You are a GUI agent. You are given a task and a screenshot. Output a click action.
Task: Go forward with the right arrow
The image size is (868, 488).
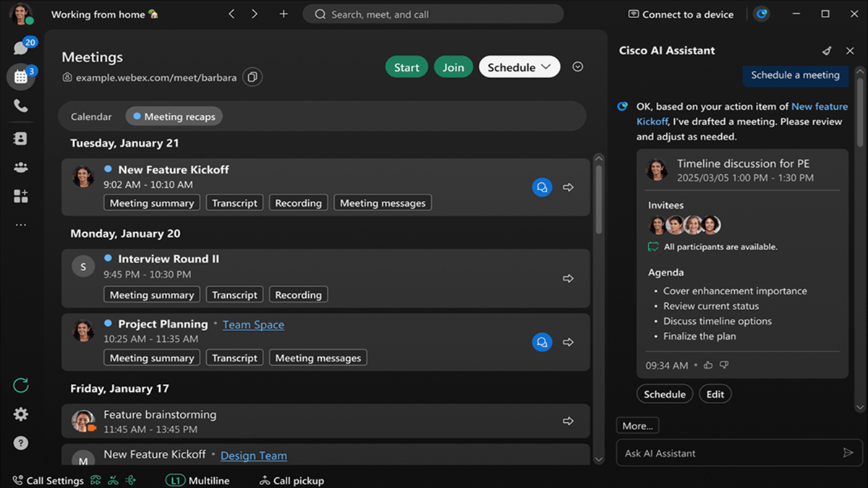(255, 14)
